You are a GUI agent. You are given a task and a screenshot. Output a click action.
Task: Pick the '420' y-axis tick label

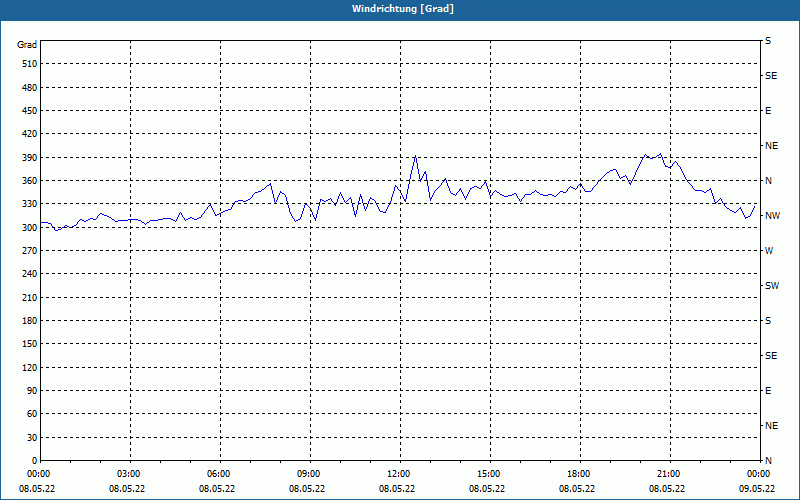tap(30, 134)
